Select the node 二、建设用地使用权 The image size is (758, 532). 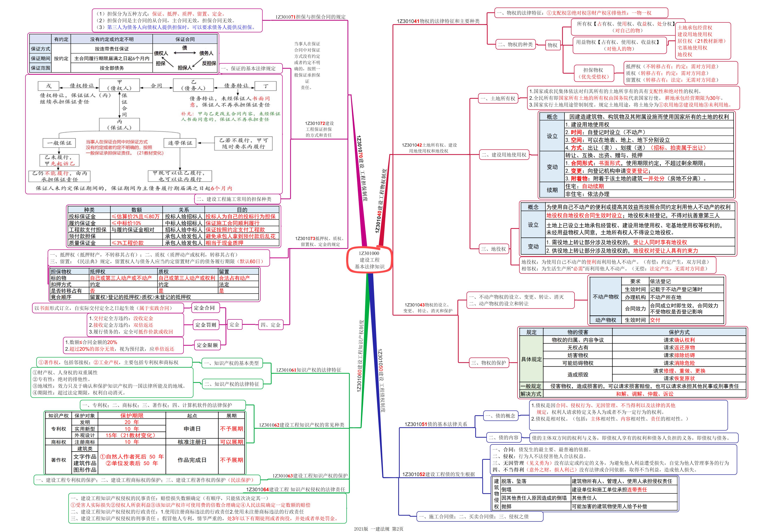point(504,155)
